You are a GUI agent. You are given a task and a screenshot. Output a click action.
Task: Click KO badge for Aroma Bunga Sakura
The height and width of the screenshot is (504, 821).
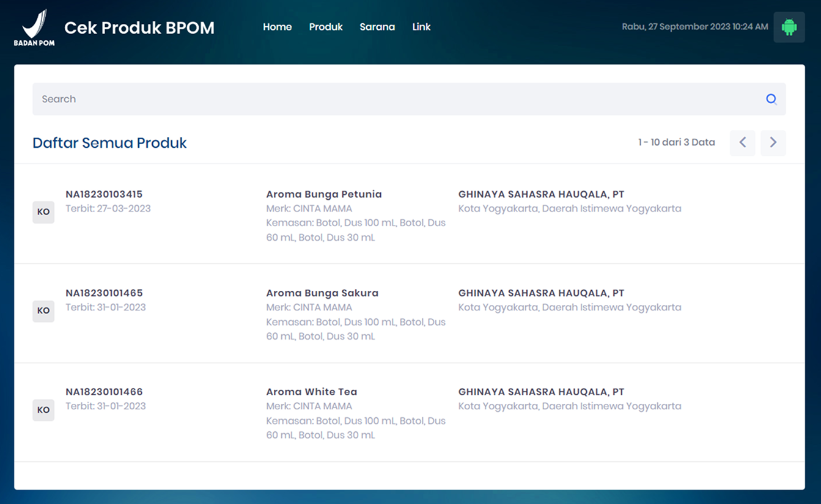(x=43, y=311)
